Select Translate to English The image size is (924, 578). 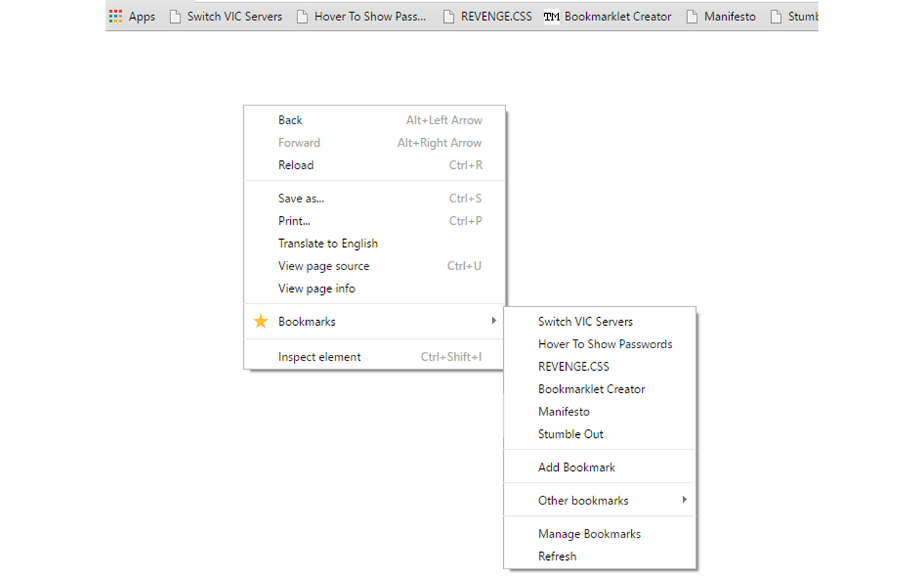[x=375, y=243]
